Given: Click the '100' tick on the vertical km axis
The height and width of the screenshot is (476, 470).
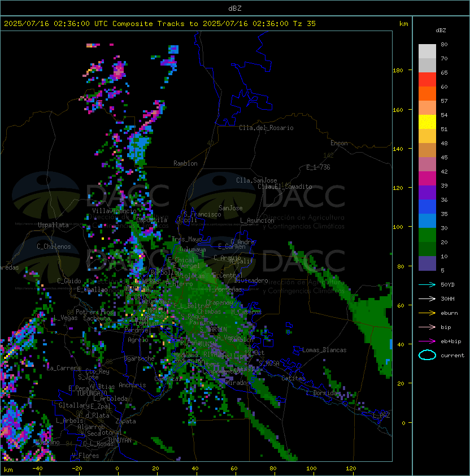Looking at the screenshot, I should (398, 227).
